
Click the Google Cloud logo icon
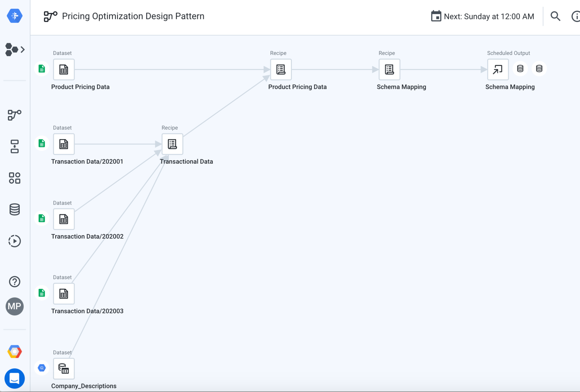coord(14,352)
